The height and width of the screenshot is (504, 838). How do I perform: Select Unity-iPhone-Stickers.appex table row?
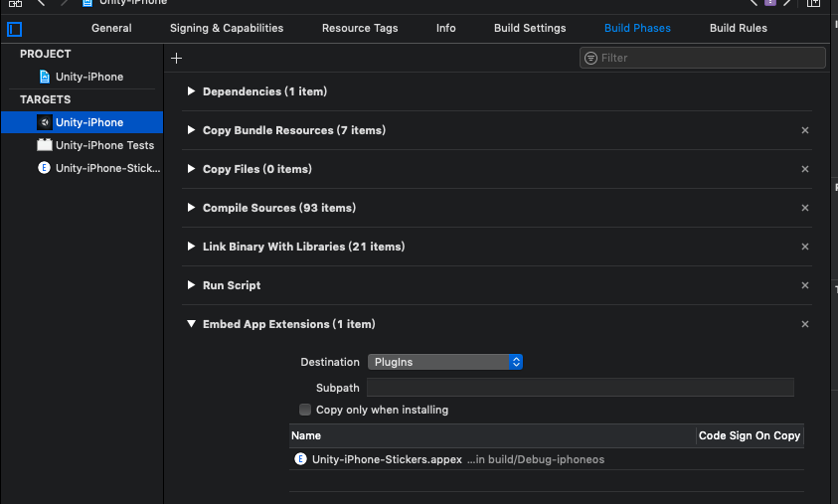pos(547,459)
